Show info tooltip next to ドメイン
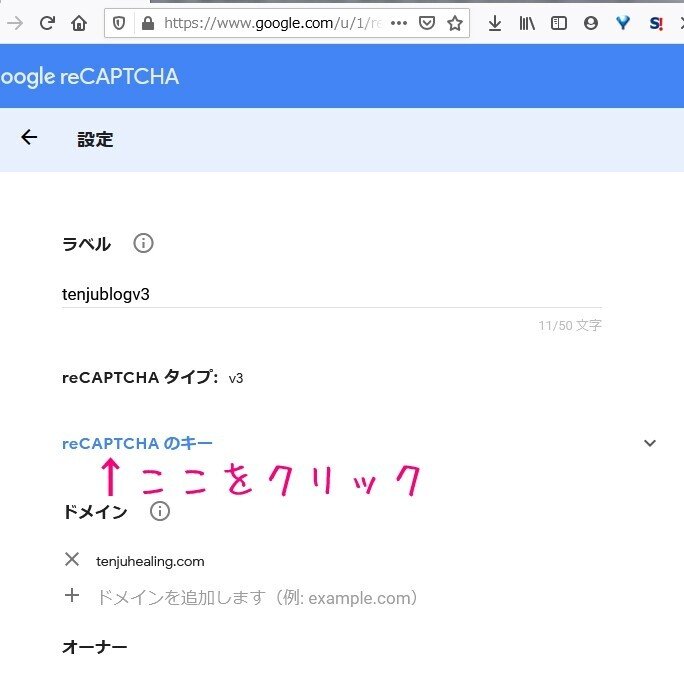 pos(160,511)
